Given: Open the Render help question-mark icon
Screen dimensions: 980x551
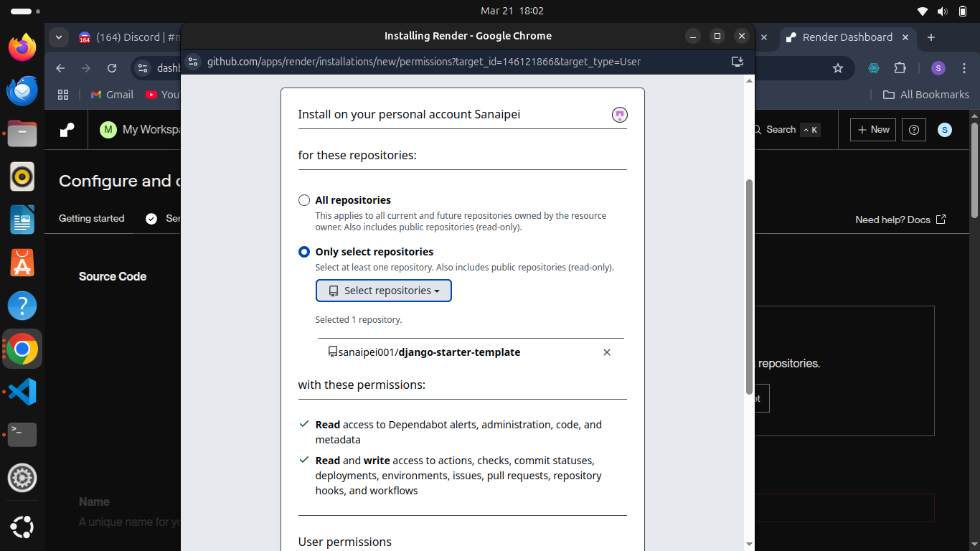Looking at the screenshot, I should (x=914, y=130).
